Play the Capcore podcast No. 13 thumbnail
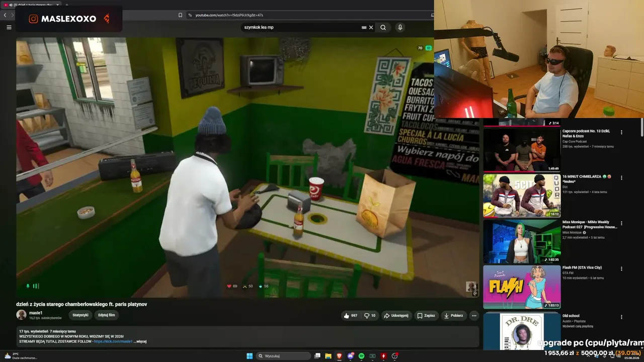644x362 pixels. (522, 150)
